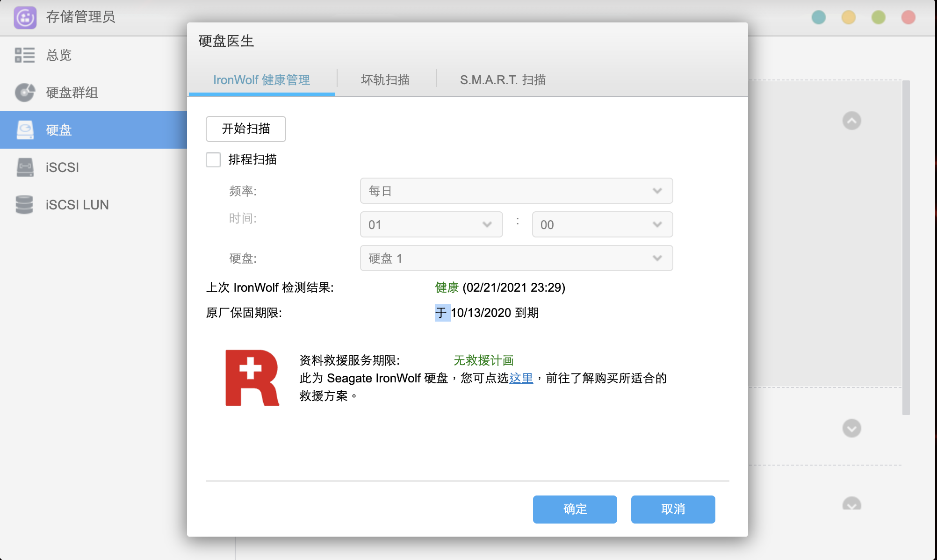The image size is (937, 560).
Task: Open the 频率 frequency dropdown showing 每日
Action: 516,191
